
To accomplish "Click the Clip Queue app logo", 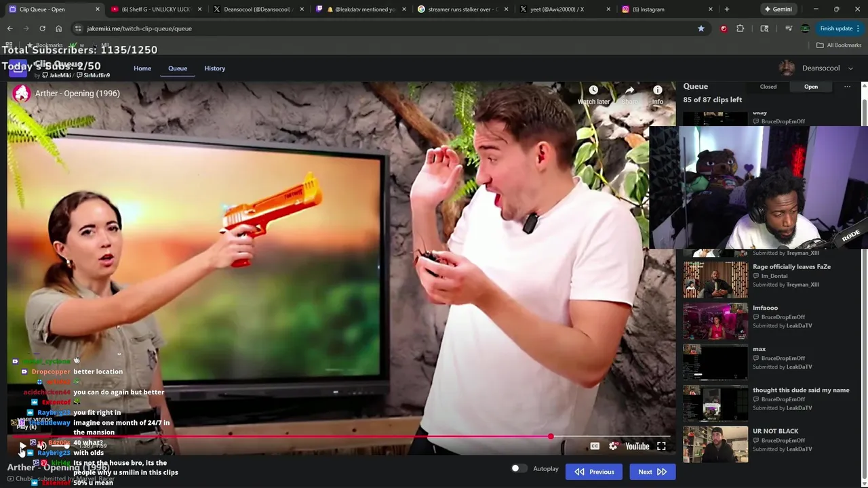I will coord(18,68).
